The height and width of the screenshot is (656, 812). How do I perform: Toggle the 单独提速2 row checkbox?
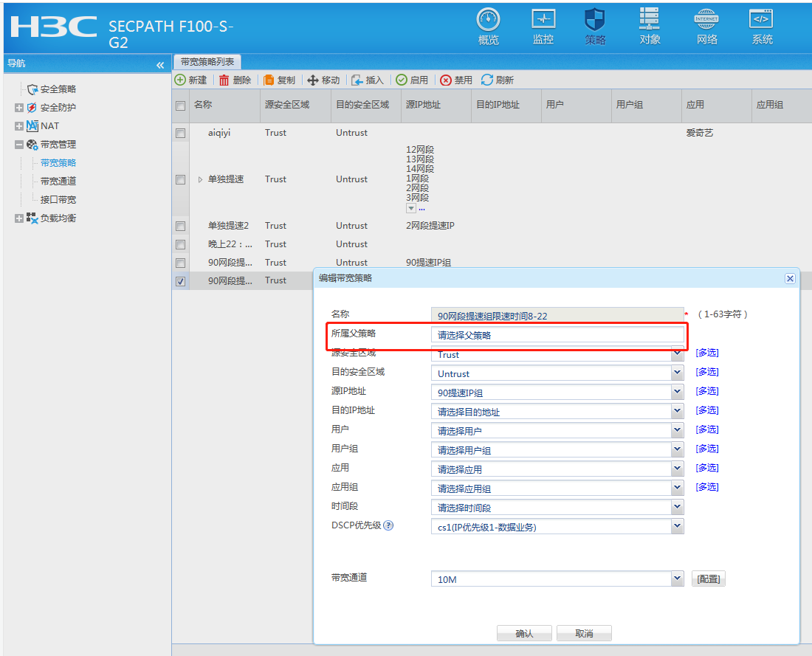[x=180, y=226]
